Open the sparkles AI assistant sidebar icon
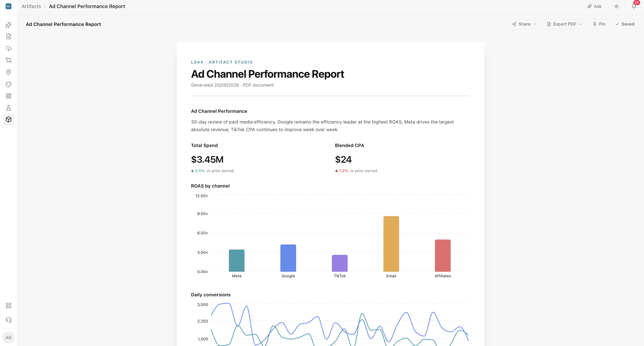Viewport: 644px width, 346px height. tap(8, 25)
